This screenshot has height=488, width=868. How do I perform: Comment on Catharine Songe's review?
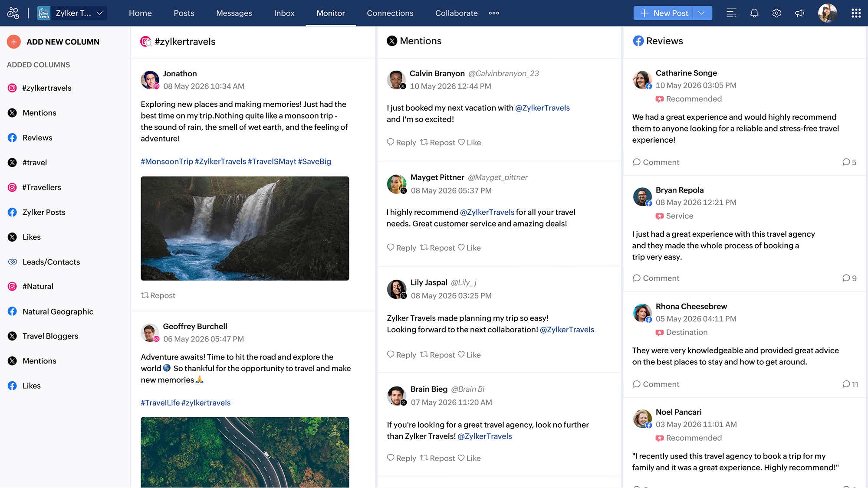coord(656,162)
